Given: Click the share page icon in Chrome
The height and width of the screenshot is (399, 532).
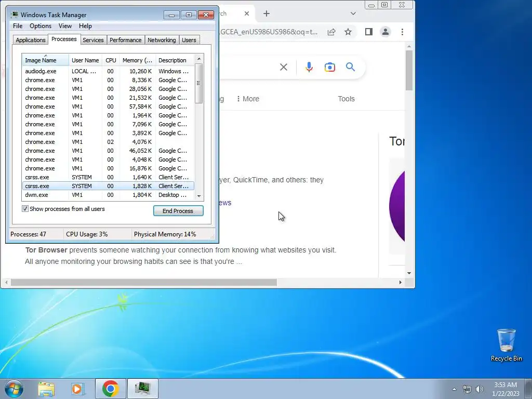Looking at the screenshot, I should coord(331,32).
